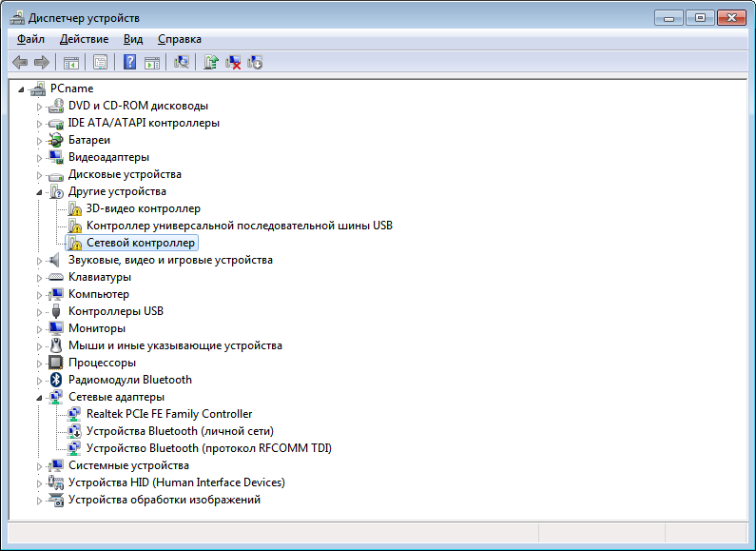Toggle the show/hide action pane toolbar icon
The image size is (756, 551).
coord(152,62)
